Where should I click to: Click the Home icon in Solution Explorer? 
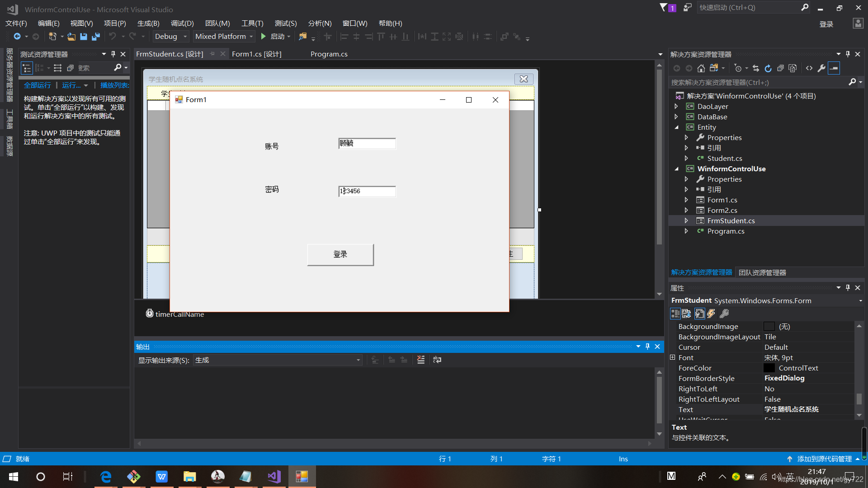coord(701,68)
